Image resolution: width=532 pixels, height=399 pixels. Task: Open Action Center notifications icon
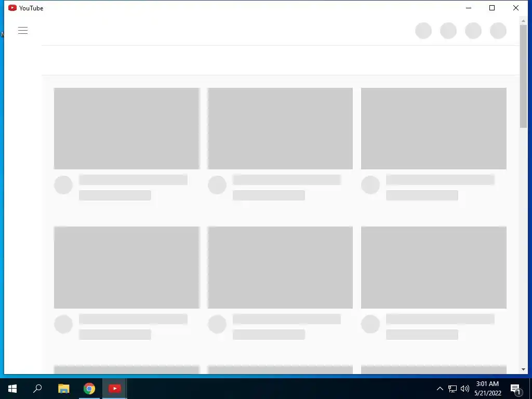(515, 389)
